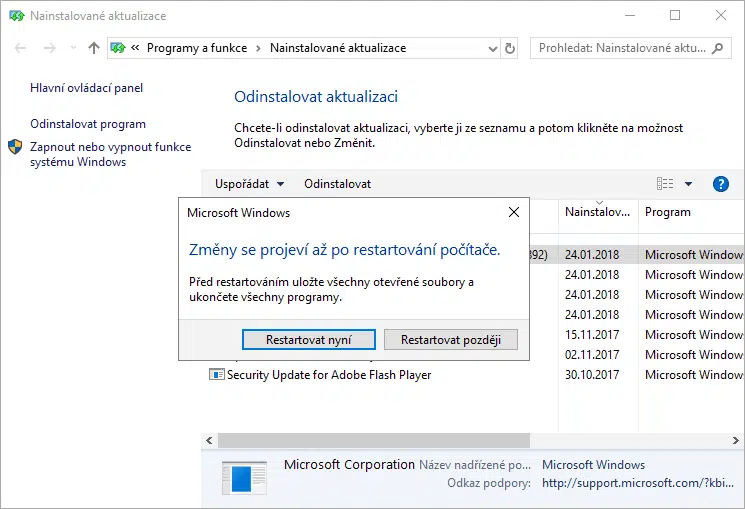Viewport: 745px width, 509px height.
Task: Maximize the Nainstalované aktualizace window
Action: click(675, 15)
